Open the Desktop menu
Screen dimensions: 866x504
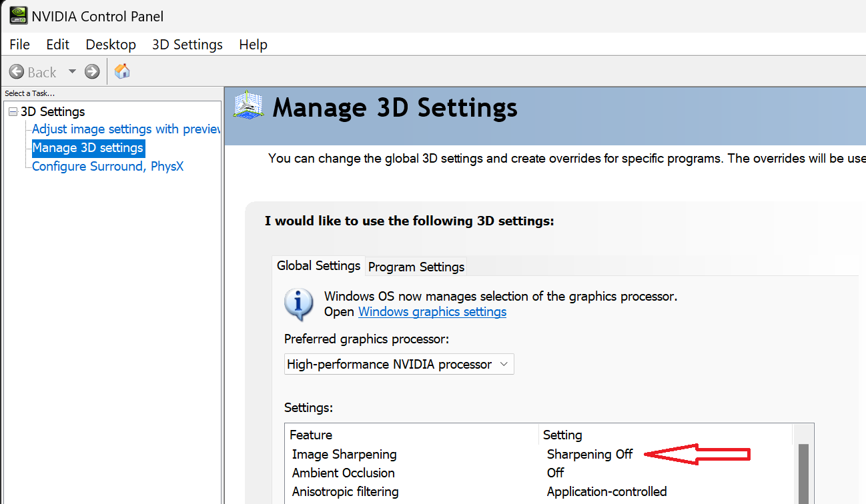click(111, 45)
